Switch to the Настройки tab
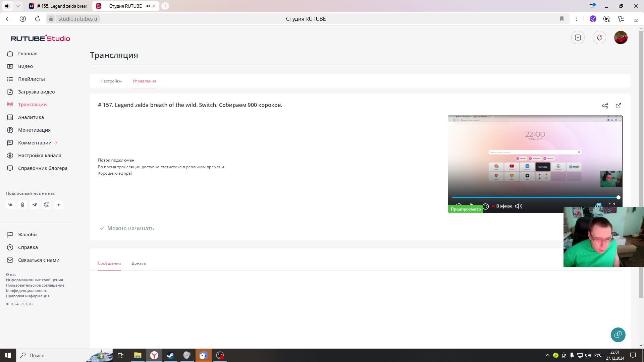The image size is (644, 362). tap(111, 81)
